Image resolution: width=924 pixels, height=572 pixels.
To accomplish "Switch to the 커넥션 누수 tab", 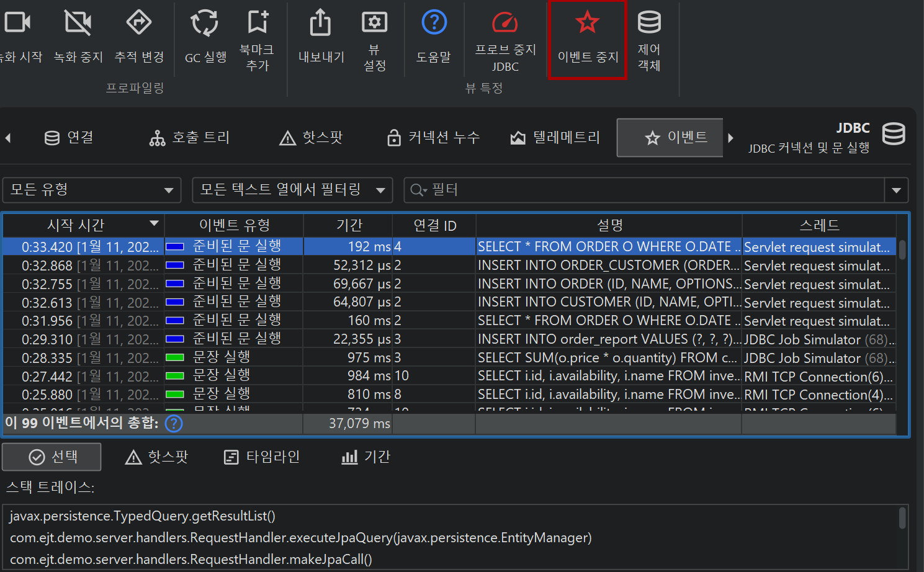I will tap(433, 138).
